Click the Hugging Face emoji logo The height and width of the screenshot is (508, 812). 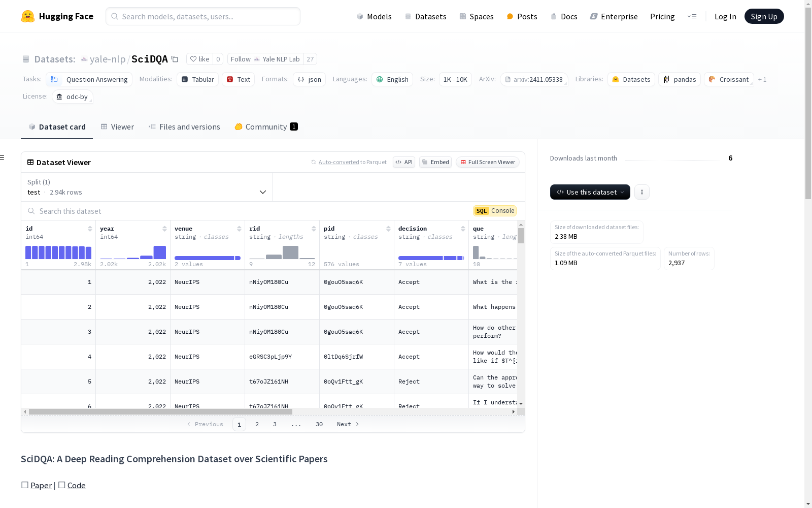coord(28,16)
